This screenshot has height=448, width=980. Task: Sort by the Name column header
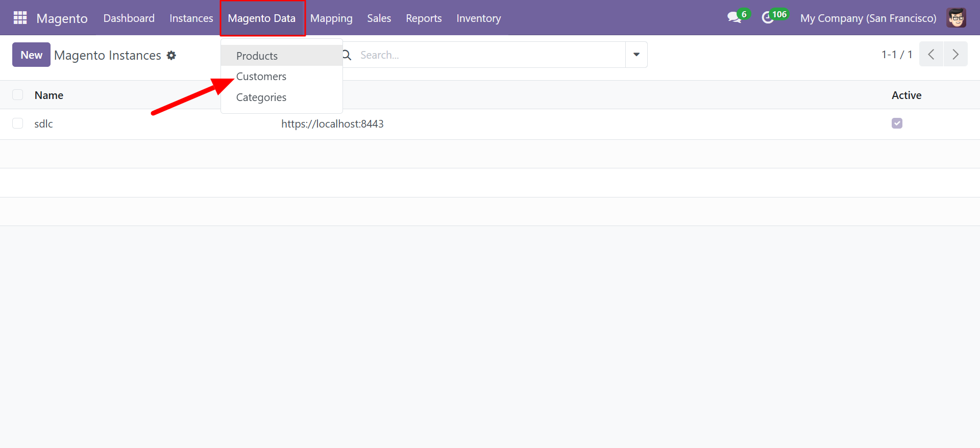tap(49, 95)
